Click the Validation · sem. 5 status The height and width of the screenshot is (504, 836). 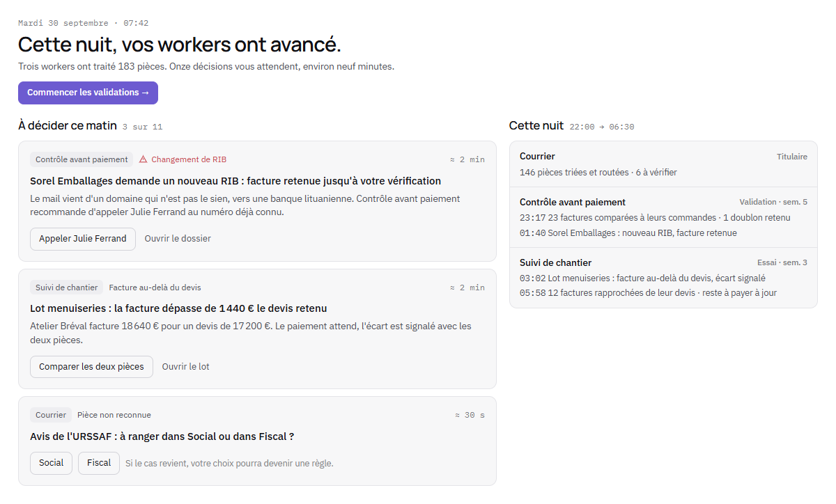[773, 202]
